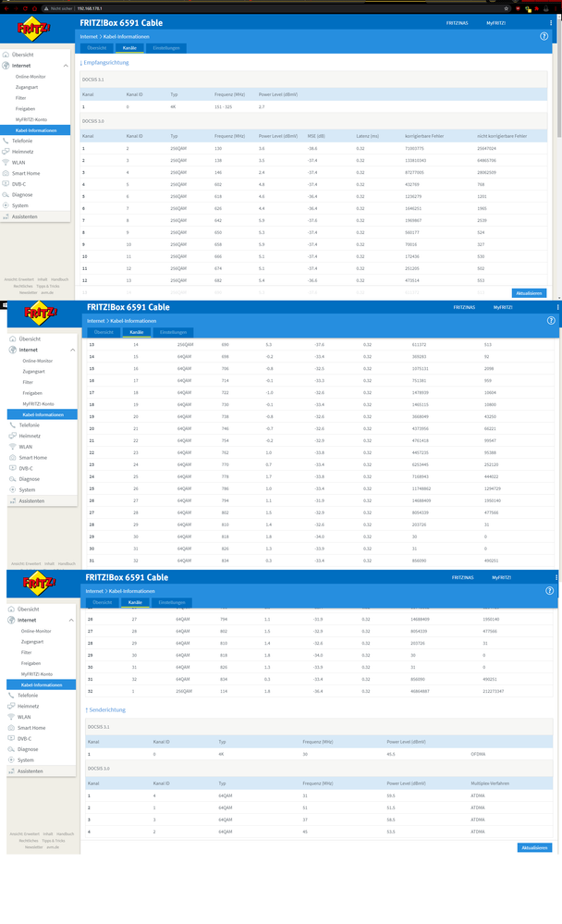
Task: Open MyFRITZ! link in bottom capture header
Action: click(x=501, y=577)
